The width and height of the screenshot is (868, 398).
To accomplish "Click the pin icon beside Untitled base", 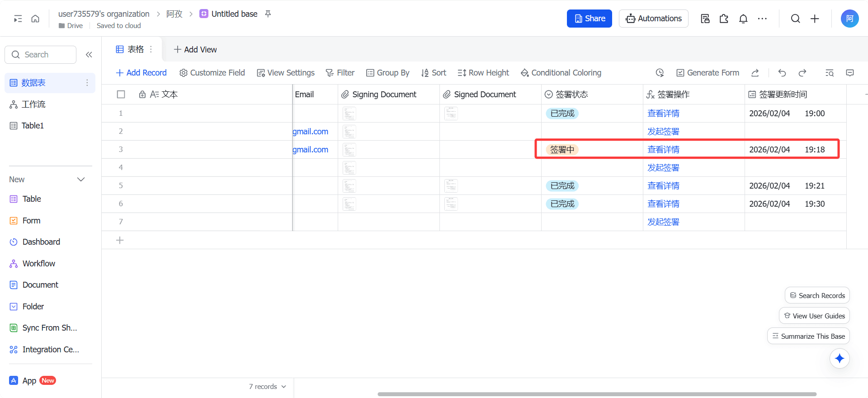I will tap(268, 14).
